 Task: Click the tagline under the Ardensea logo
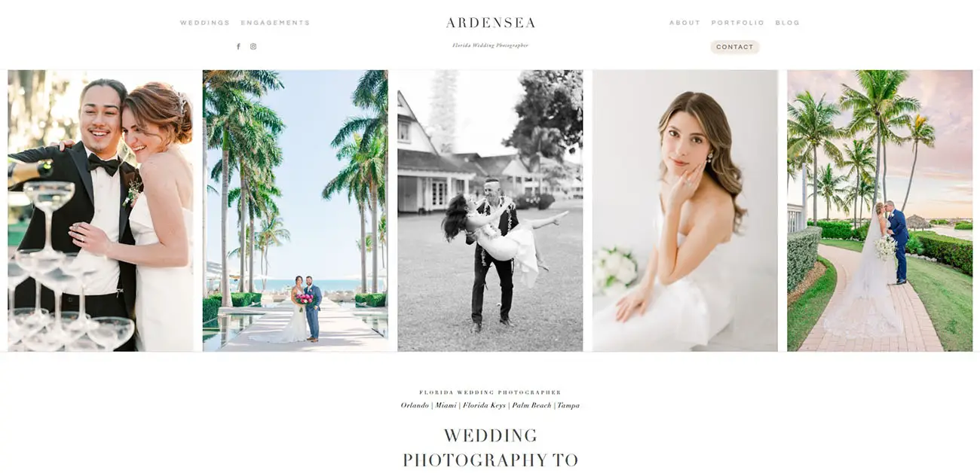pos(490,45)
